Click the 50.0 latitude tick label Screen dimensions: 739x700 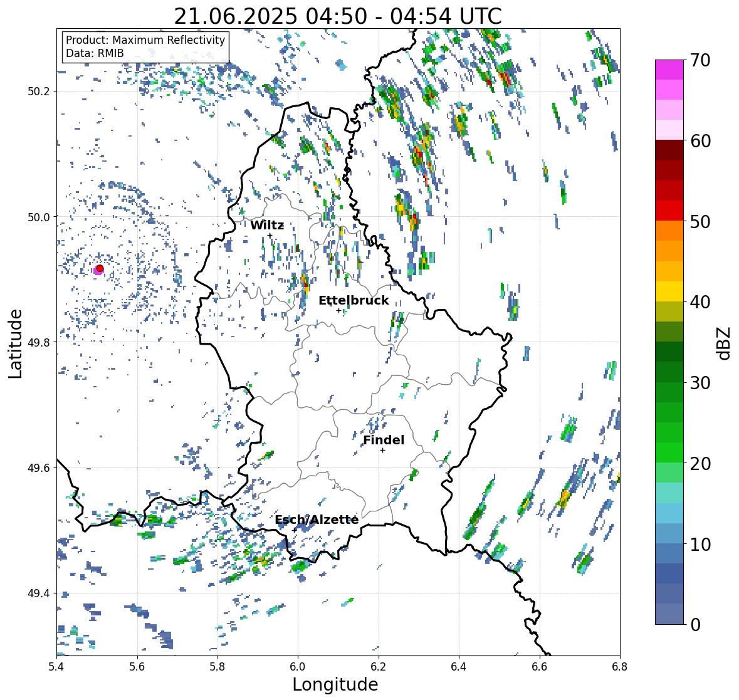39,217
